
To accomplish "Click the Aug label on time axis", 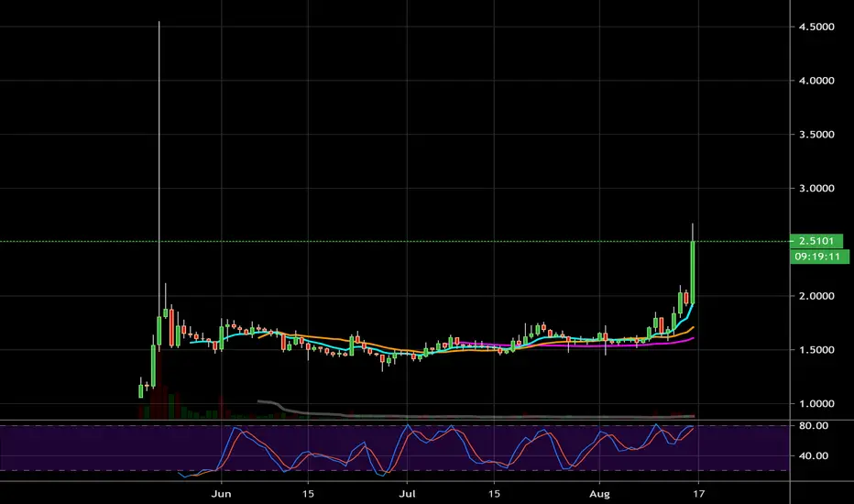I will (x=599, y=494).
